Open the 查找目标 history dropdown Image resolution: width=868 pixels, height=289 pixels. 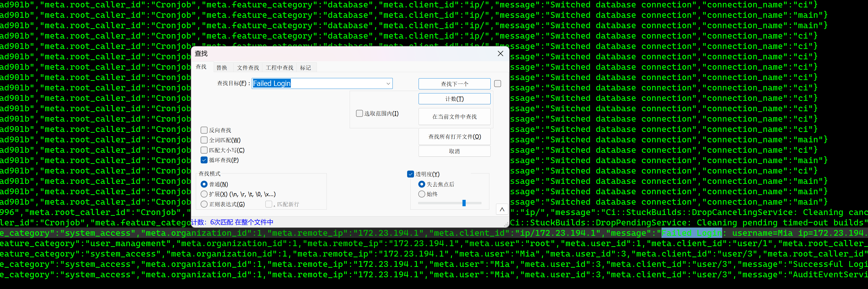pos(388,84)
